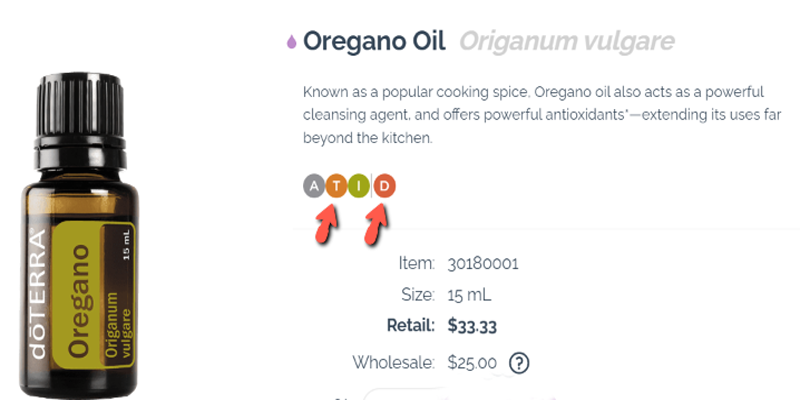This screenshot has width=800, height=400.
Task: Click the purple droplet icon beside the title
Action: point(291,42)
